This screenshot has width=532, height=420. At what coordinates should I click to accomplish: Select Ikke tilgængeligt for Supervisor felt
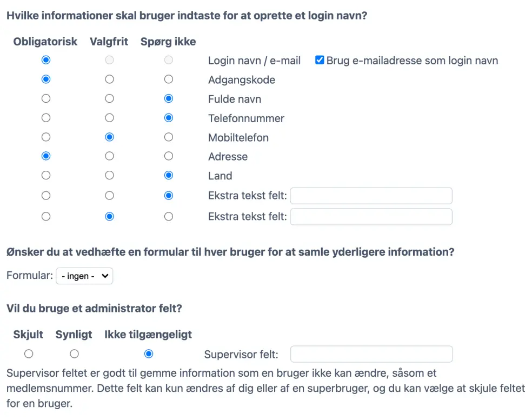pyautogui.click(x=148, y=354)
